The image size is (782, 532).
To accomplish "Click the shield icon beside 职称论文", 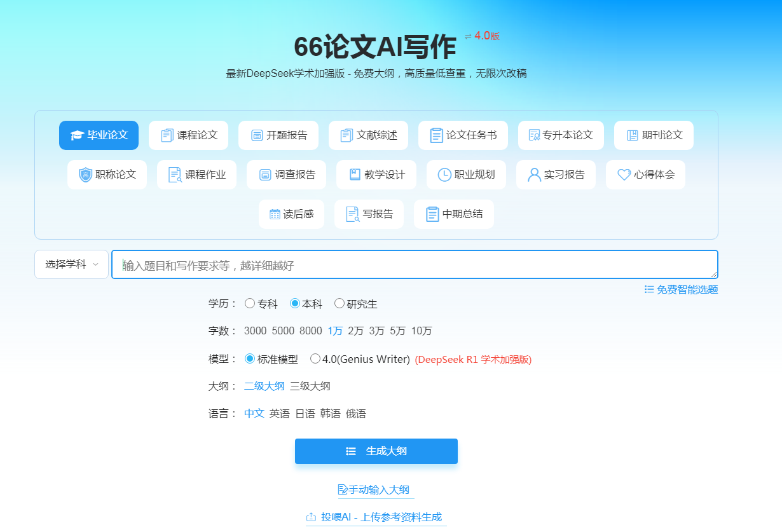I will point(85,175).
